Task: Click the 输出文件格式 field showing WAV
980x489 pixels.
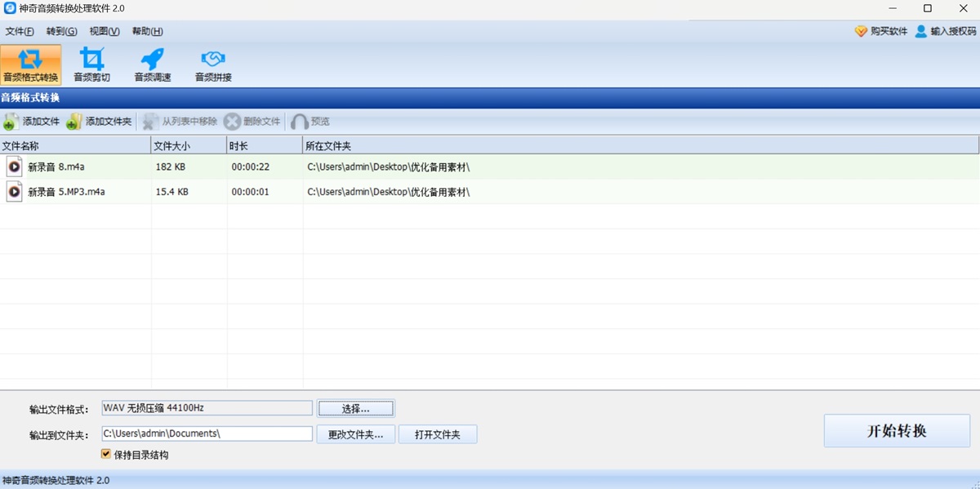Action: click(x=207, y=407)
